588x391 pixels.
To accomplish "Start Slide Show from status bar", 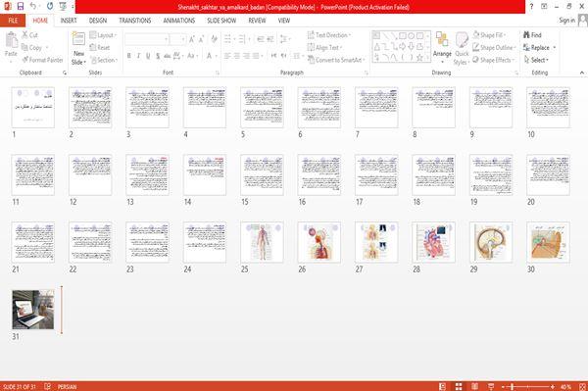I will (491, 386).
